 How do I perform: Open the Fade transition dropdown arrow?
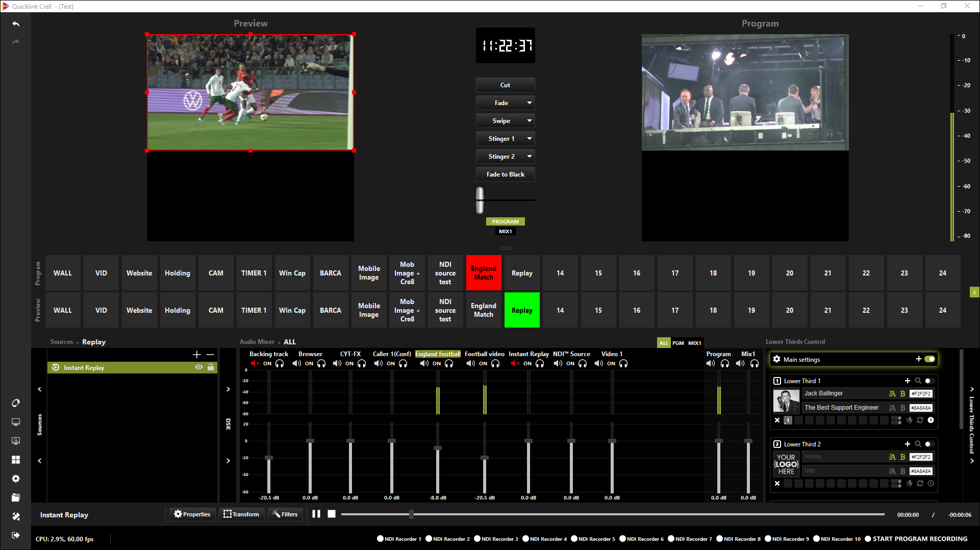pyautogui.click(x=529, y=103)
